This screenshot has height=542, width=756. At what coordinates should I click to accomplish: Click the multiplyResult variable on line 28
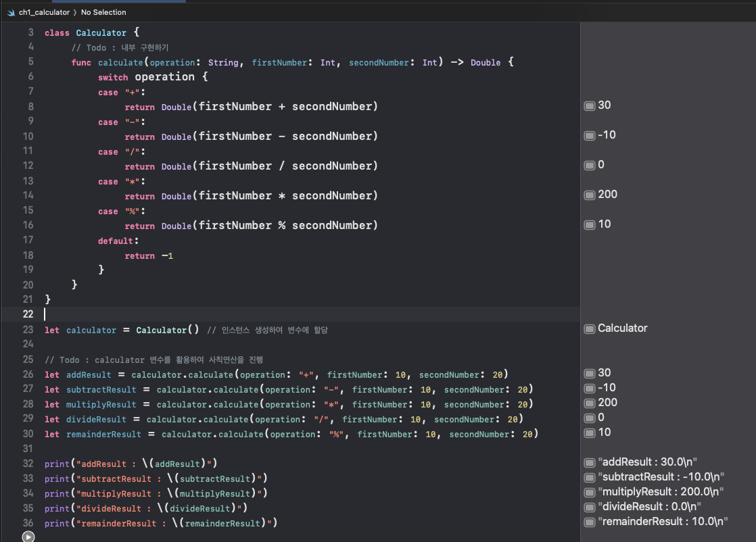pos(101,405)
